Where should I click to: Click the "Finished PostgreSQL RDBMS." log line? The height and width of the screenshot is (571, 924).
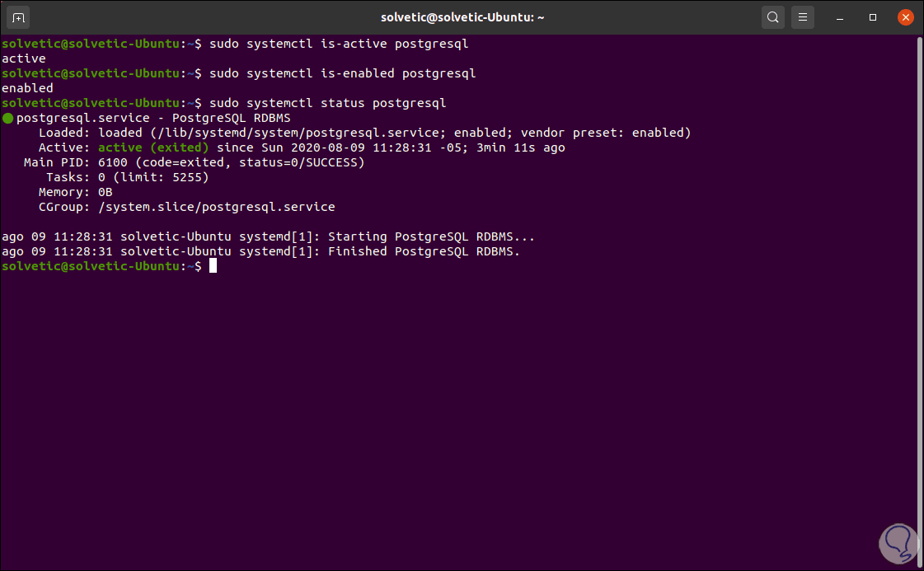click(x=260, y=251)
